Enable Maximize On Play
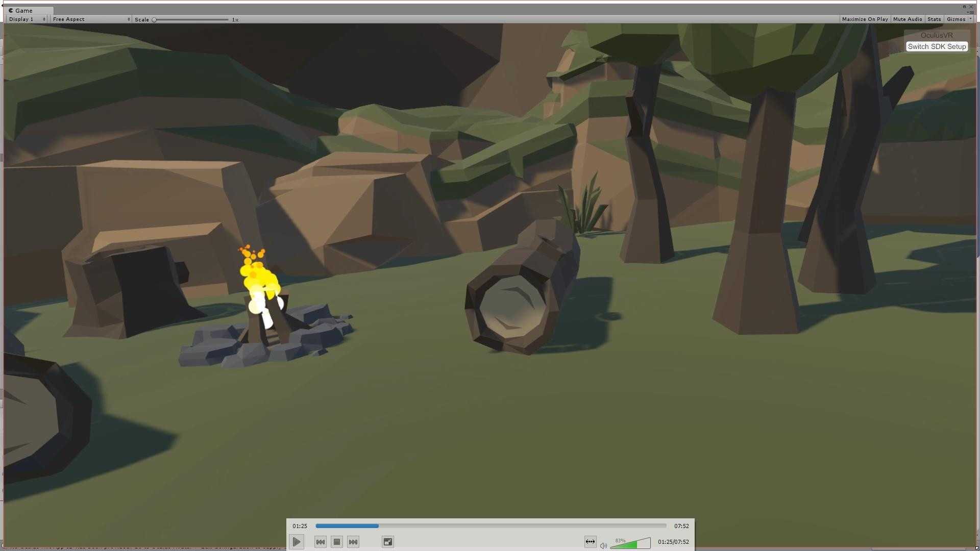Image resolution: width=980 pixels, height=551 pixels. (x=865, y=19)
